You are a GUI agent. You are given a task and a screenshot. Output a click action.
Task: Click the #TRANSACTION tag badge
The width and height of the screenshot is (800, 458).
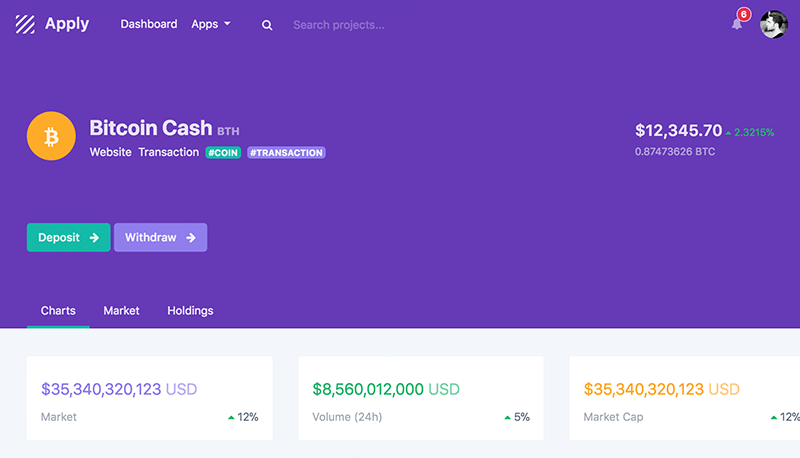286,152
